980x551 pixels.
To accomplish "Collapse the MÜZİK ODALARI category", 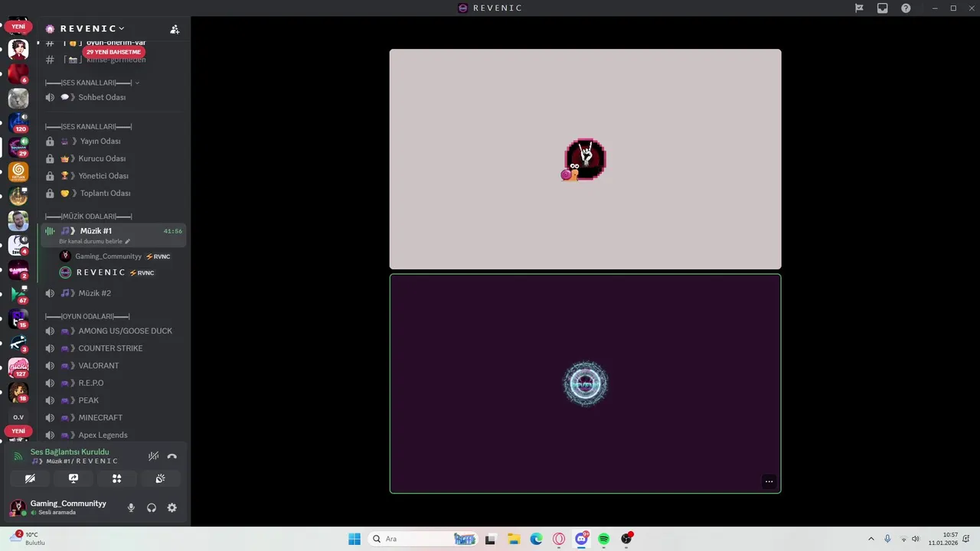I will [x=89, y=217].
